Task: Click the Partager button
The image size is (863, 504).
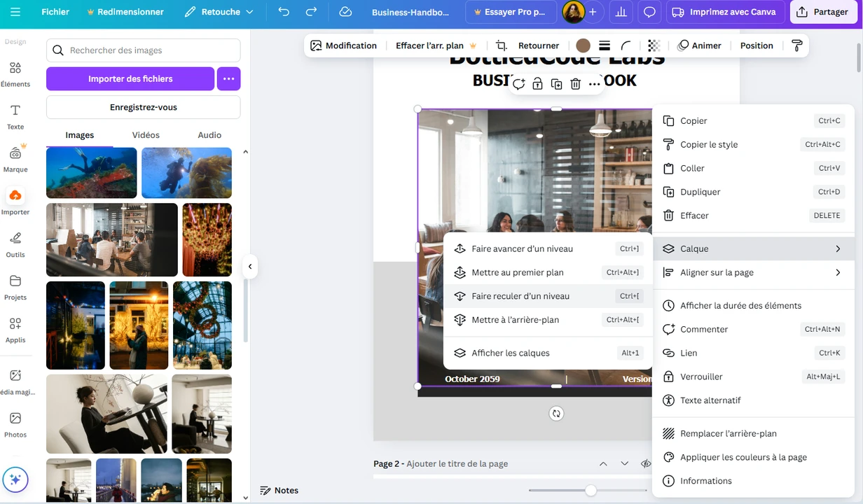Action: pyautogui.click(x=823, y=12)
